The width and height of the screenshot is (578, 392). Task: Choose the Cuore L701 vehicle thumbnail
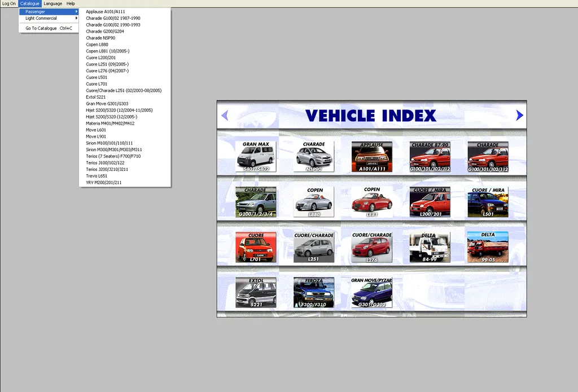pos(256,247)
